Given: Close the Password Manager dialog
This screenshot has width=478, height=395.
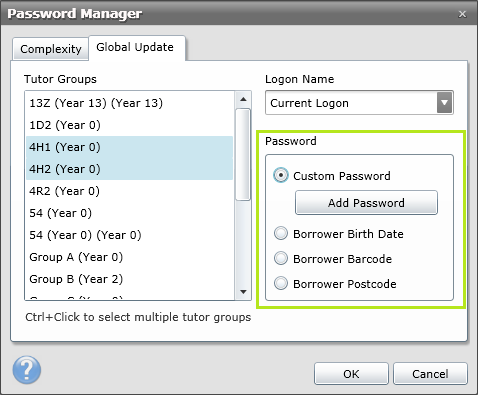Looking at the screenshot, I should point(462,14).
